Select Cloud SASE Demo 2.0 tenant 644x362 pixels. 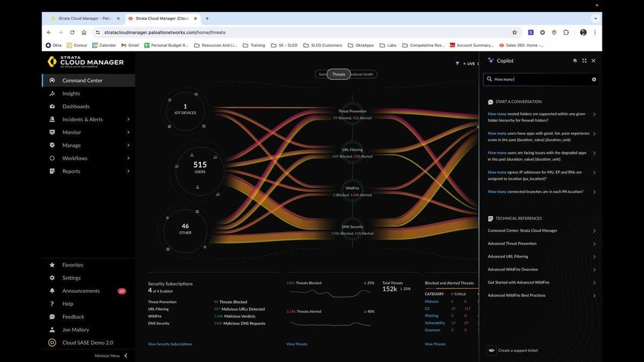(x=87, y=343)
